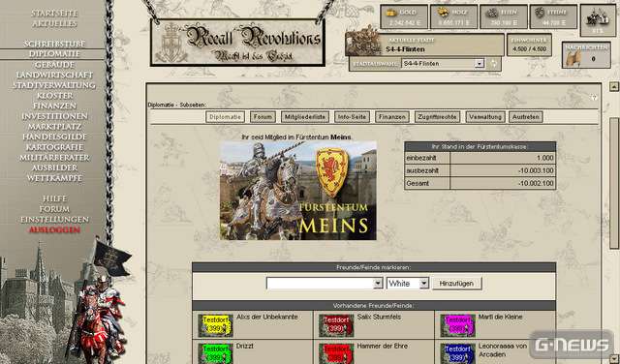Screen dimensions: 620x364
Task: Select the Diplomatie subpage tab
Action: coord(225,117)
